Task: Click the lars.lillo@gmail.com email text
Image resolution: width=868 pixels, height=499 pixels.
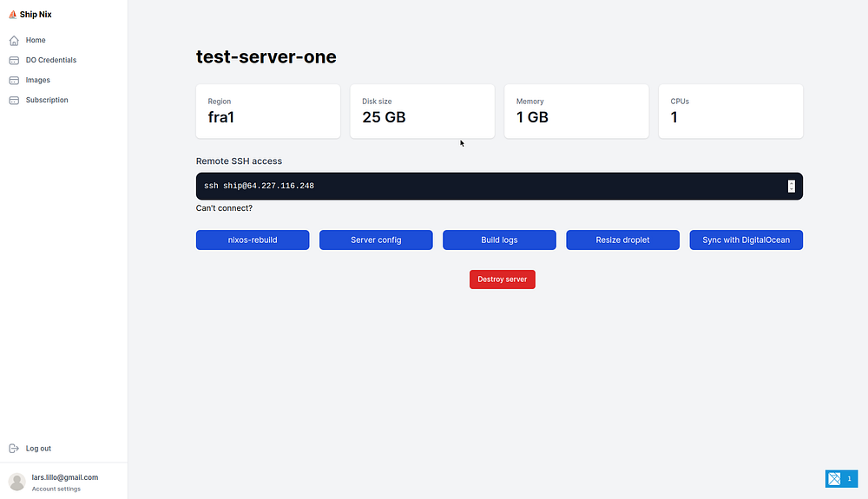Action: pos(65,477)
